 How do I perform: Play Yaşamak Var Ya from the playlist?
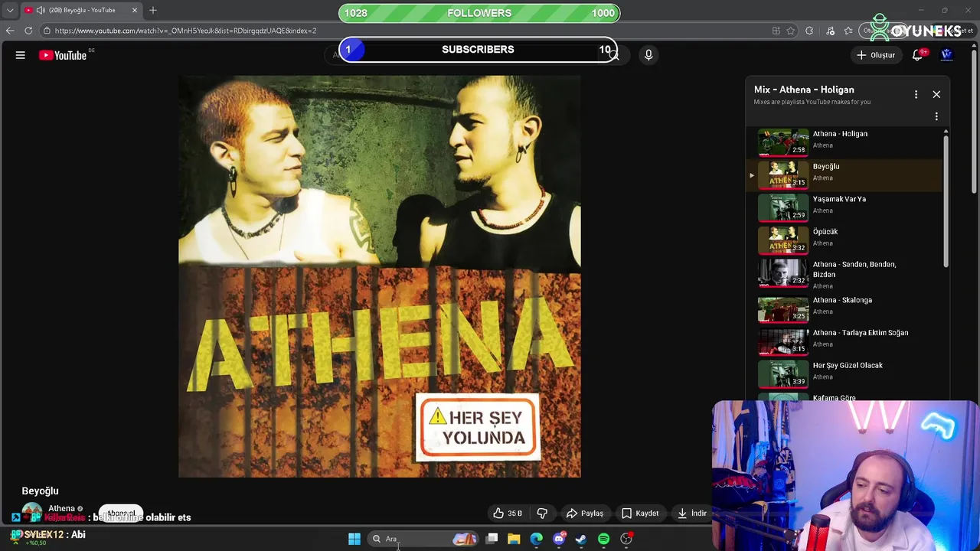[845, 207]
